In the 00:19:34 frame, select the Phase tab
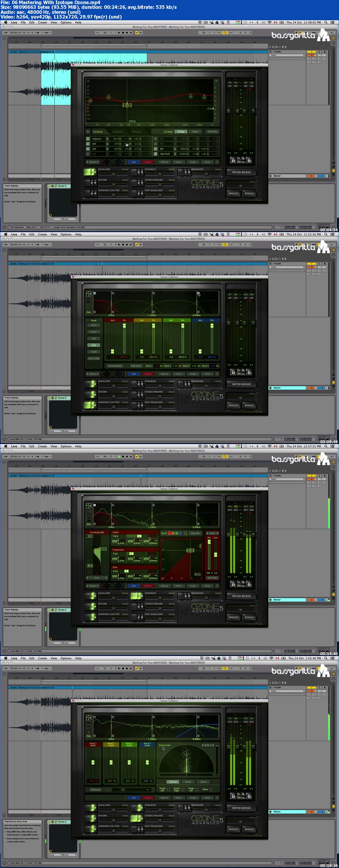 188,782
